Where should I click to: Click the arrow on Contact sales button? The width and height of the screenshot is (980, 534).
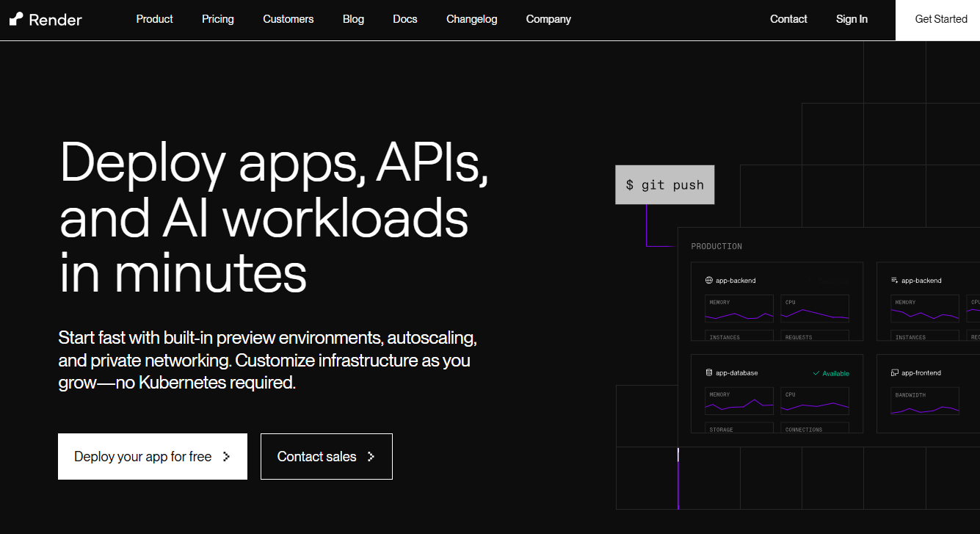371,457
